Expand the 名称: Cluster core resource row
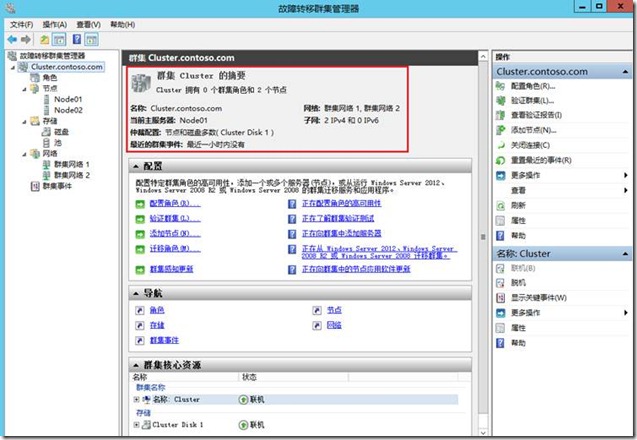The image size is (637, 440). click(x=136, y=400)
